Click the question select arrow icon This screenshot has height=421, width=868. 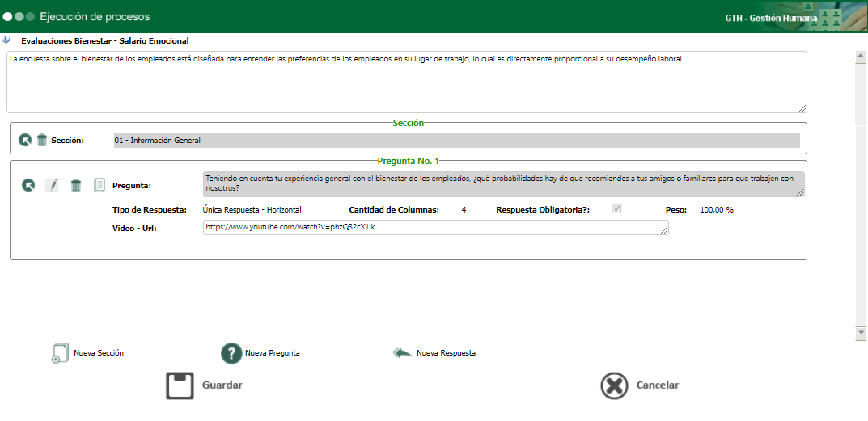click(x=28, y=185)
